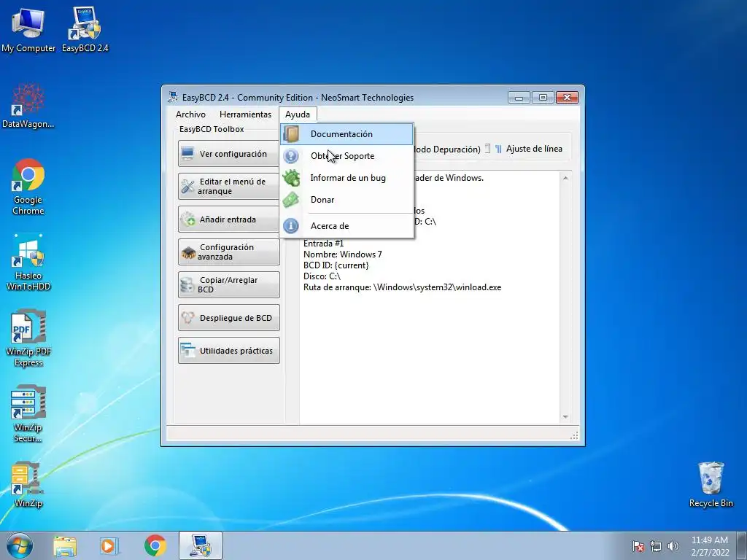Click the Copiar/Arreglar BCD button
This screenshot has width=747, height=560.
coord(228,285)
